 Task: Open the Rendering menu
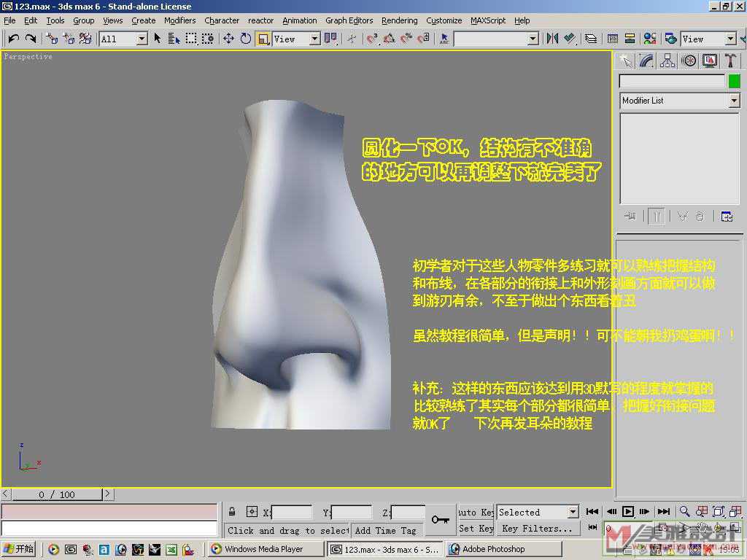[399, 20]
